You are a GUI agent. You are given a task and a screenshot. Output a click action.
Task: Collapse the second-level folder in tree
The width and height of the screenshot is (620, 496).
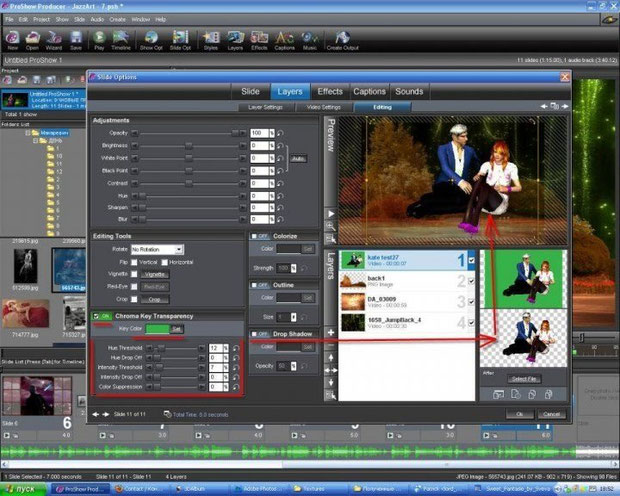tap(36, 141)
